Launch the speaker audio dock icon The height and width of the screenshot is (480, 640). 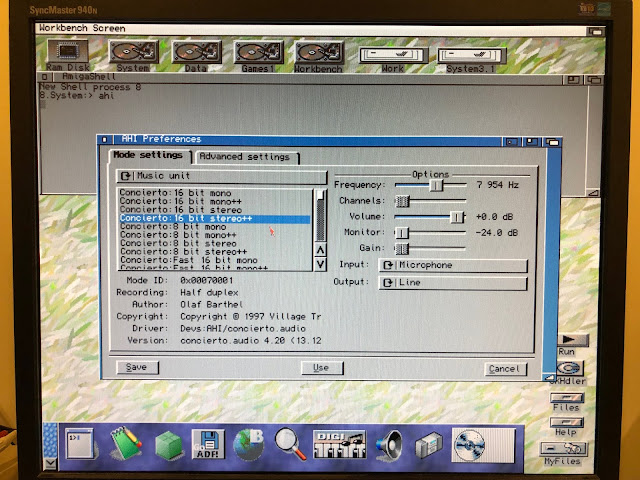pyautogui.click(x=389, y=445)
